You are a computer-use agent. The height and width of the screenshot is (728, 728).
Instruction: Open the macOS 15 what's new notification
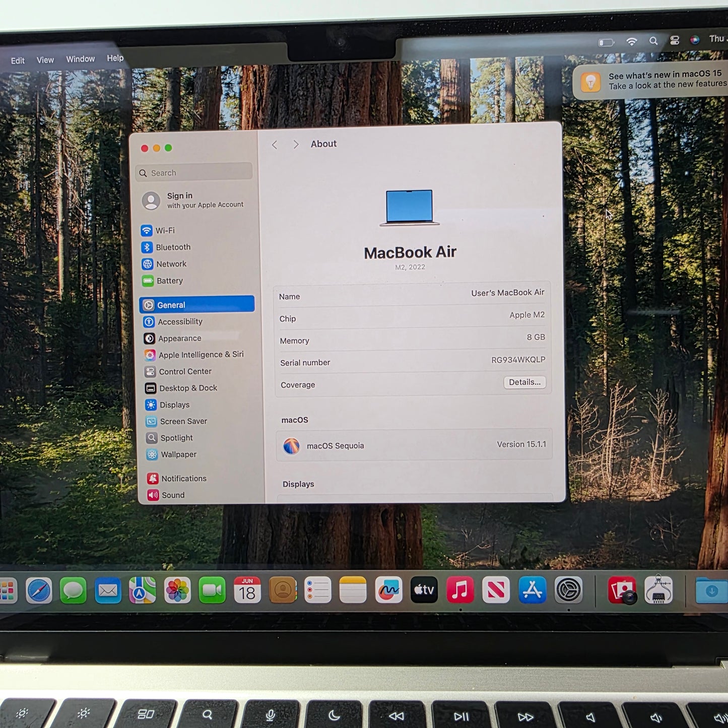click(650, 81)
